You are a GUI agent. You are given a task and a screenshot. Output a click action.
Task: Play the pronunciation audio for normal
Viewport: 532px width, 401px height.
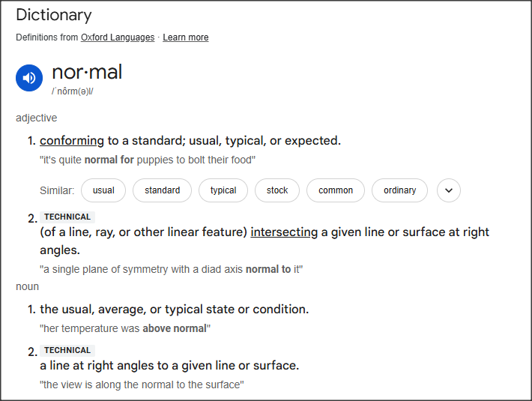coord(29,77)
